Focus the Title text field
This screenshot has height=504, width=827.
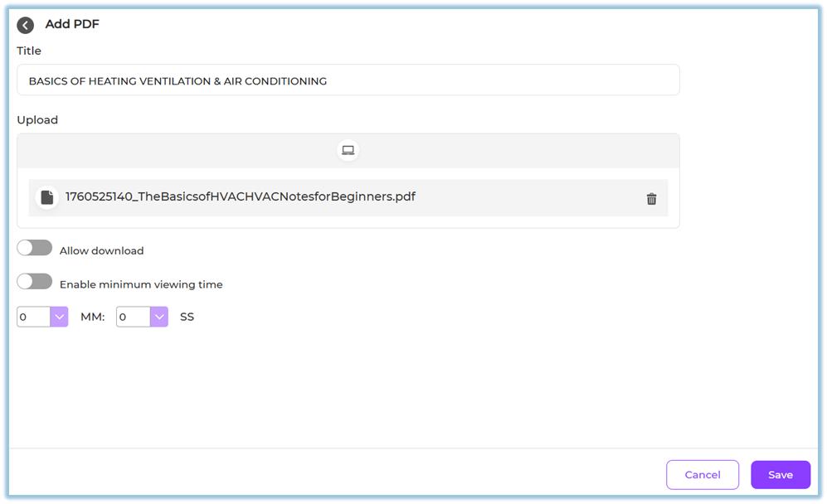pyautogui.click(x=348, y=80)
